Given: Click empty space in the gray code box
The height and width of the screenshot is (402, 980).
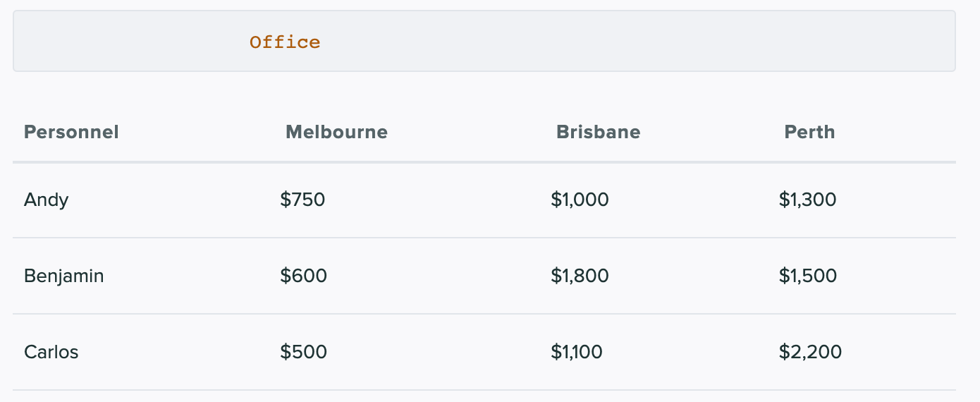Looking at the screenshot, I should coord(635,42).
